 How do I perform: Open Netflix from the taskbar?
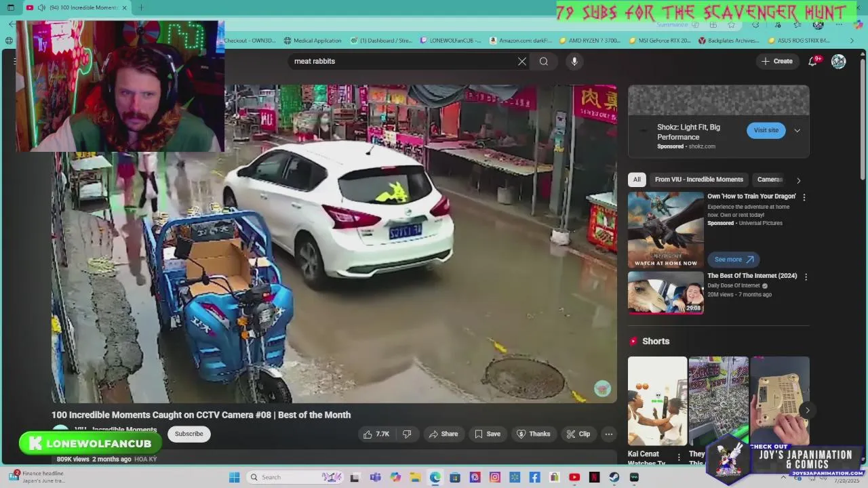point(594,477)
